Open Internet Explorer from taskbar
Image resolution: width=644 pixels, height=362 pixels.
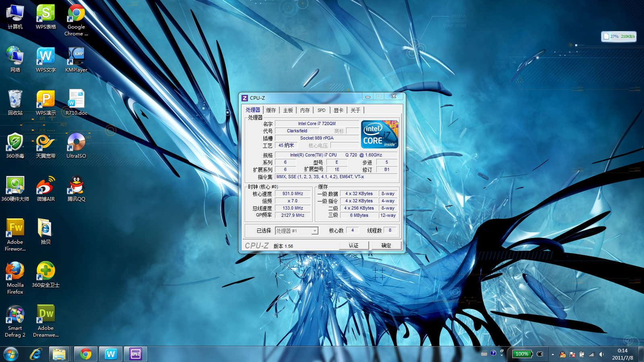tap(36, 354)
